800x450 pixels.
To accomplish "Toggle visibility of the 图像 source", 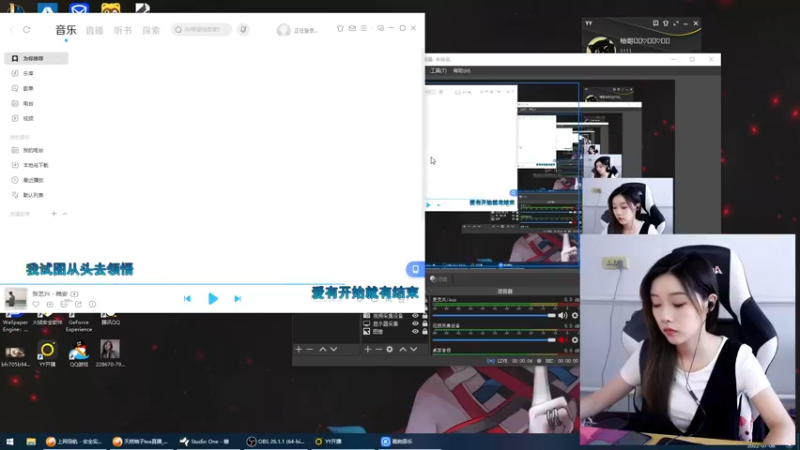I will [x=415, y=332].
